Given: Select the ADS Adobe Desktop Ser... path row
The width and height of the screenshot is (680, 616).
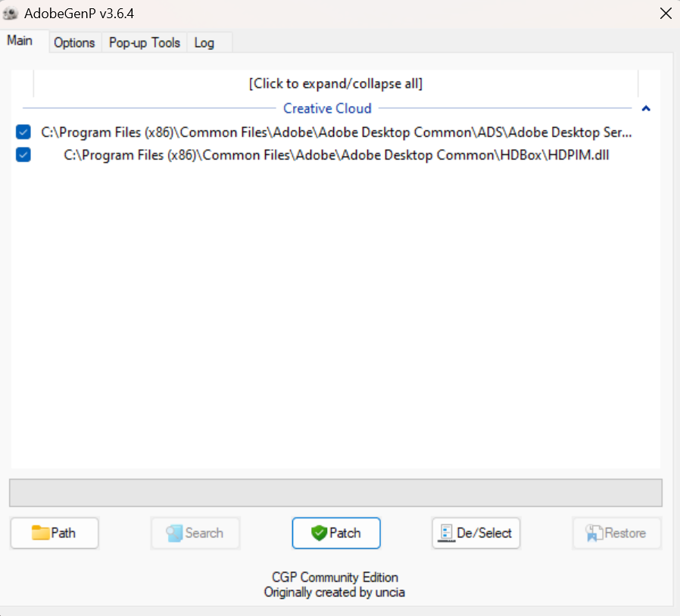Looking at the screenshot, I should 336,132.
